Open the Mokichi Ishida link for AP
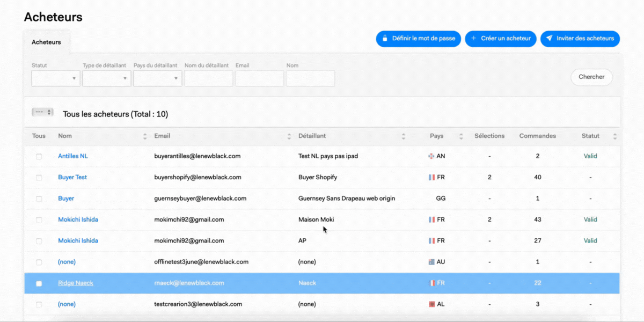 pos(78,240)
